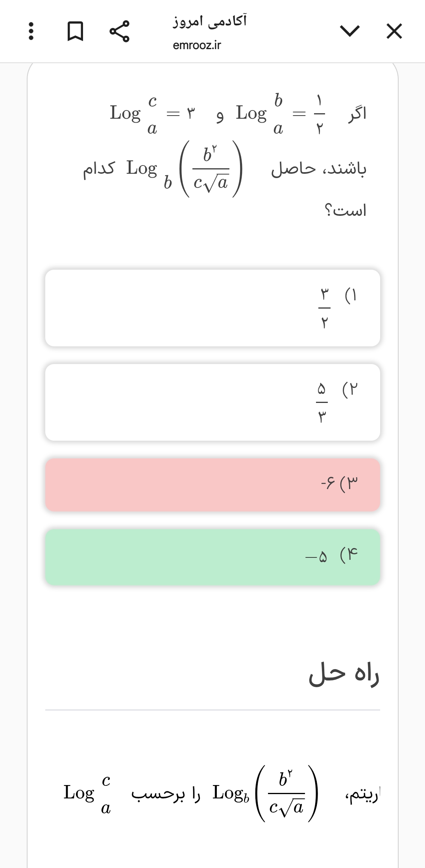Tap the راه حل solution heading
Viewport: 425px width, 868px height.
coord(344,675)
